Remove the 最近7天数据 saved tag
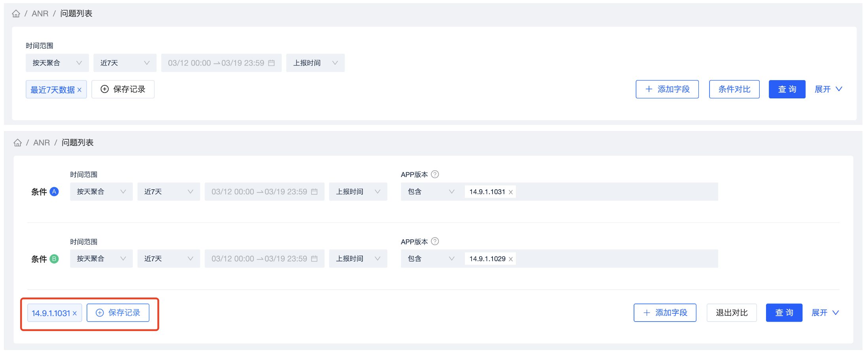This screenshot has height=354, width=868. (79, 90)
